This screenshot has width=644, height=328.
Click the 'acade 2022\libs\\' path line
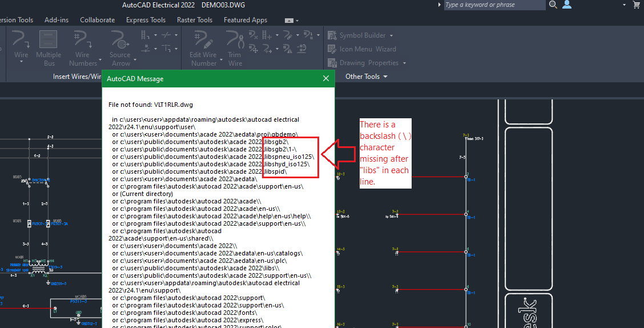[x=196, y=269]
